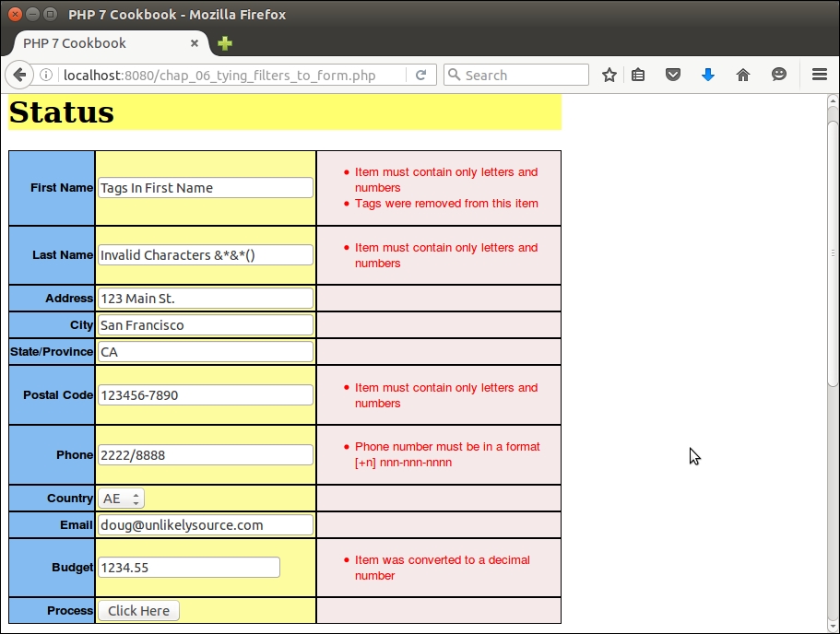
Task: Click the vertical page scrollbar
Action: tap(832, 249)
